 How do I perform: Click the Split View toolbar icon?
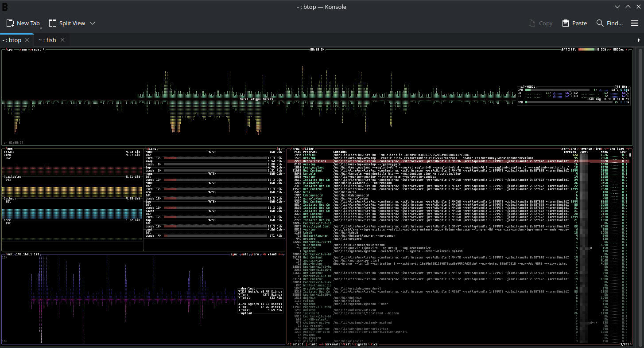tap(52, 23)
